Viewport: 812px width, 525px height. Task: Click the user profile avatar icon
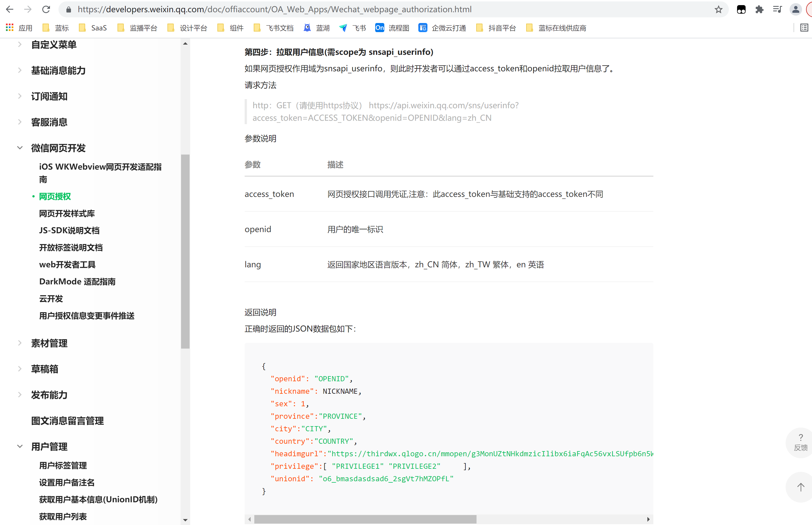click(x=795, y=10)
